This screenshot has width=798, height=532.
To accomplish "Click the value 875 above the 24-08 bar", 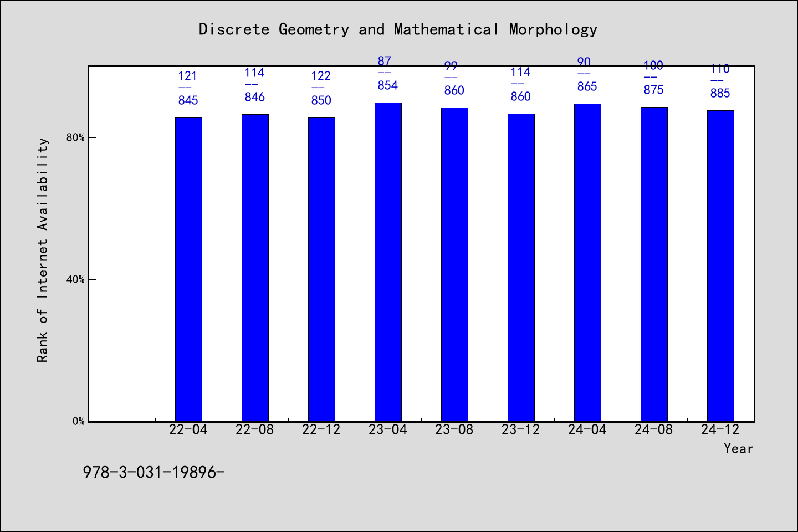I will 654,90.
